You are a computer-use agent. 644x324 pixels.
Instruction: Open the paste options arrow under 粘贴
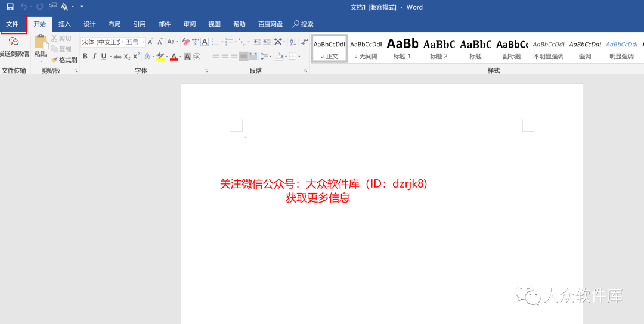coord(41,61)
